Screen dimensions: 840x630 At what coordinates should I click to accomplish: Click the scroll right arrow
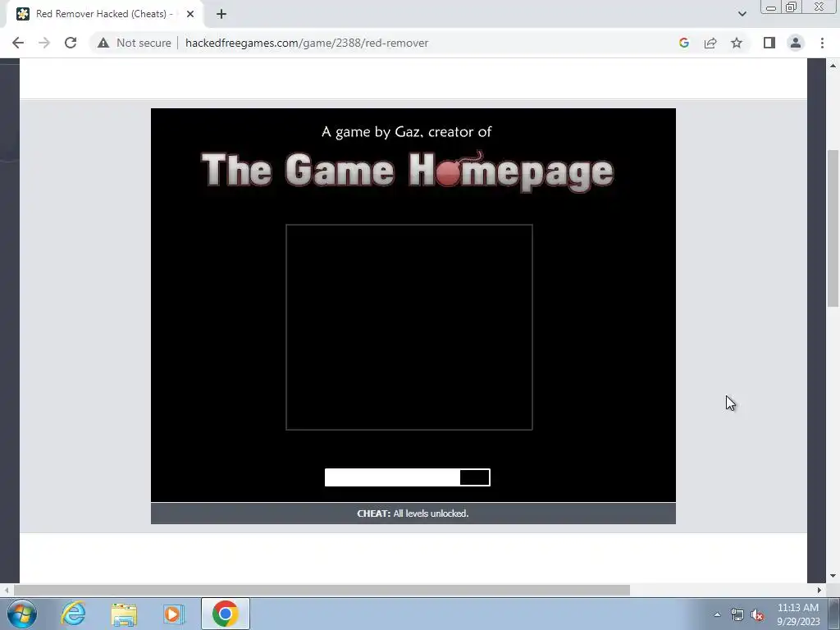point(819,590)
